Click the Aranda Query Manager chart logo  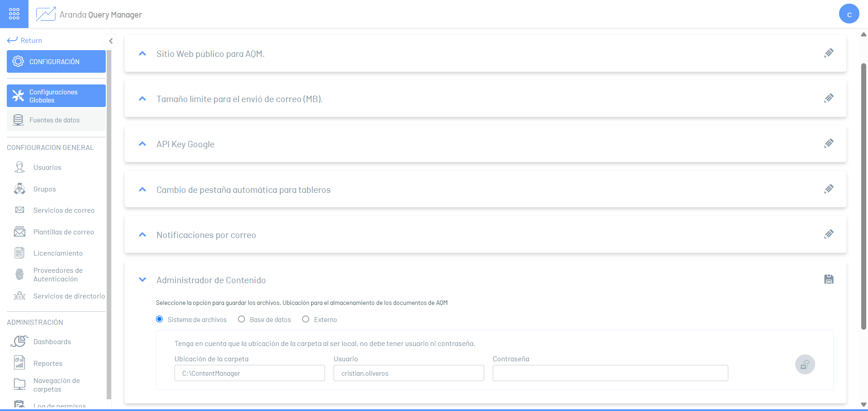[x=46, y=14]
